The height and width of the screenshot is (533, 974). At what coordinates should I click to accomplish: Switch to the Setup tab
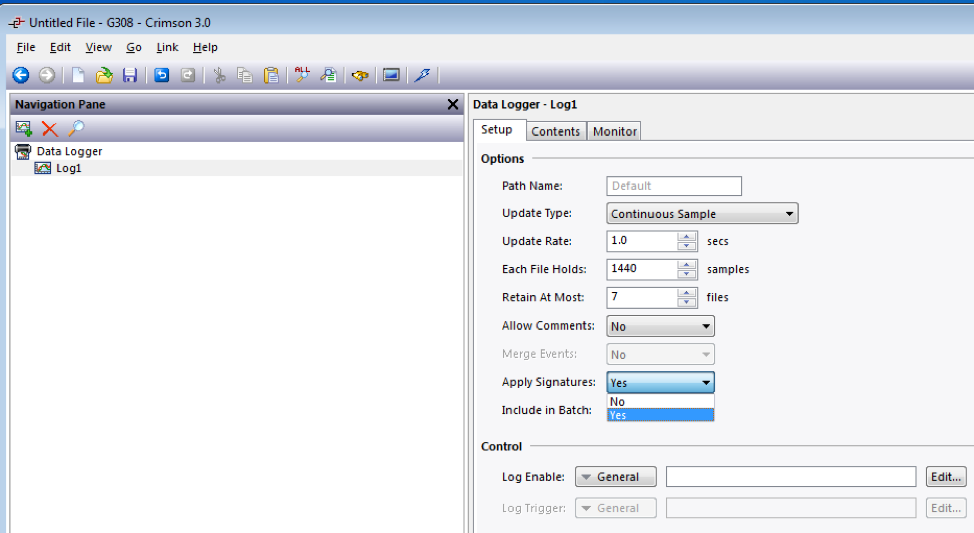(497, 130)
